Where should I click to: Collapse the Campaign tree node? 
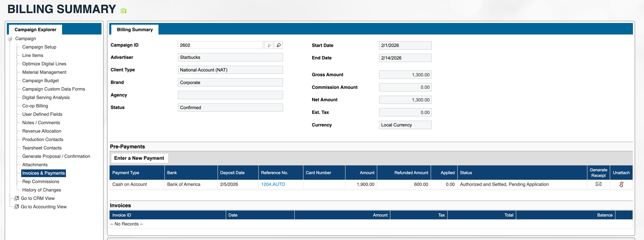click(10, 39)
